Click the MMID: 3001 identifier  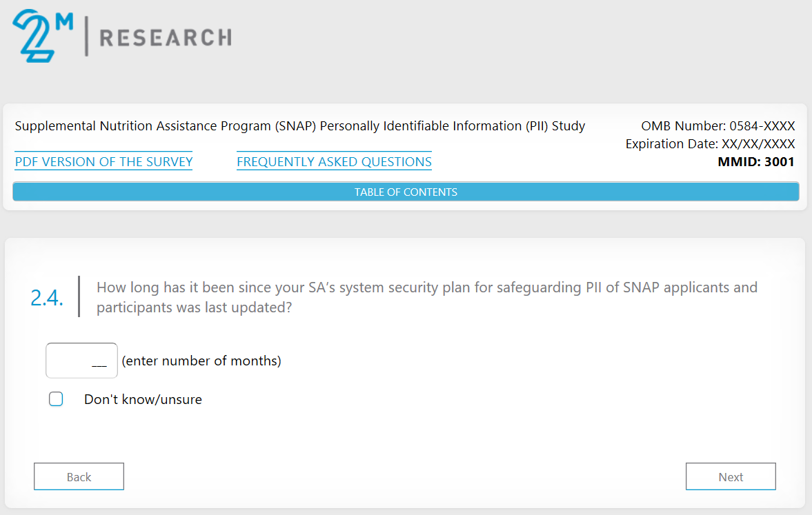[756, 162]
